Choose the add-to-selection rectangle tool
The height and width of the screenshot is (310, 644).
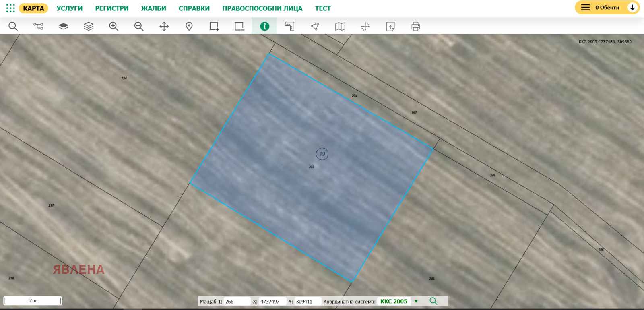click(214, 27)
